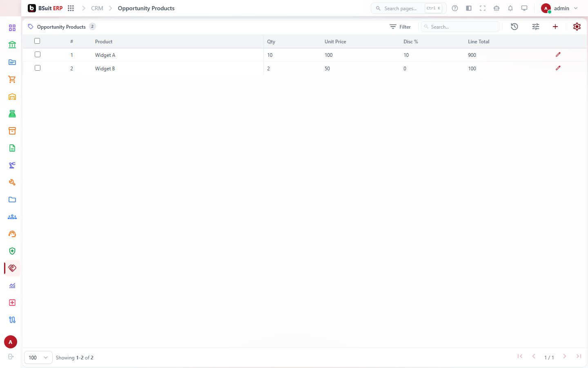Sort by the Unit Price column header
588x368 pixels.
(335, 42)
